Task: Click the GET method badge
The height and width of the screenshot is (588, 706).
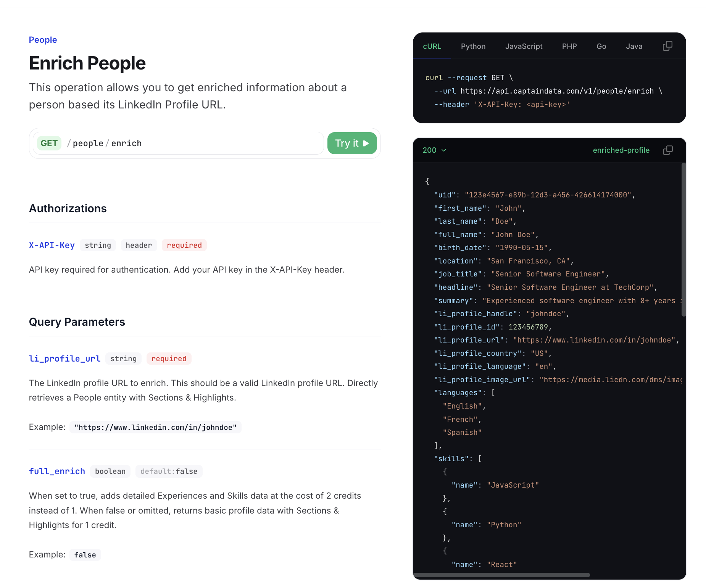Action: pyautogui.click(x=49, y=143)
